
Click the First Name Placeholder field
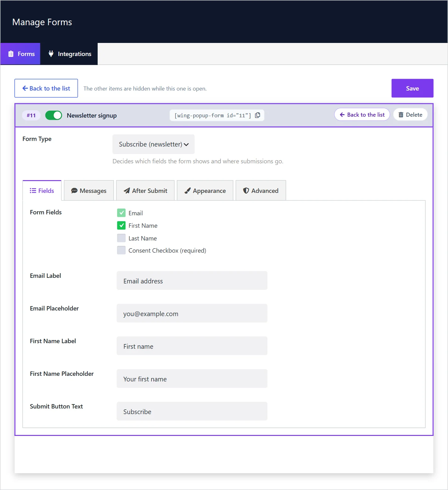192,379
